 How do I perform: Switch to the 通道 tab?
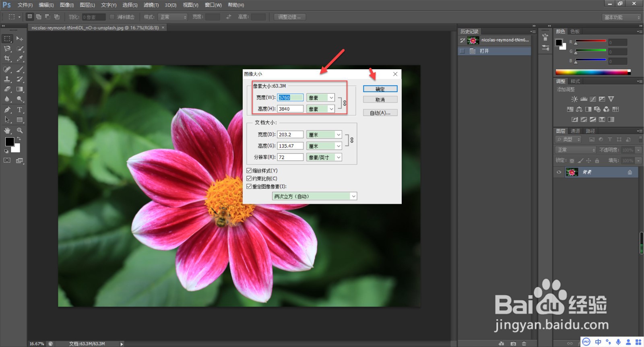point(576,131)
